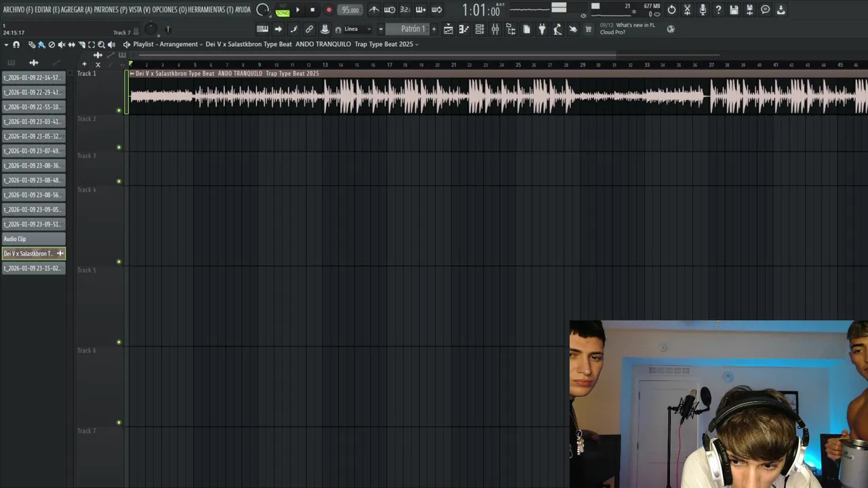Open the Playlist window icon
Image resolution: width=868 pixels, height=488 pixels.
pyautogui.click(x=448, y=29)
